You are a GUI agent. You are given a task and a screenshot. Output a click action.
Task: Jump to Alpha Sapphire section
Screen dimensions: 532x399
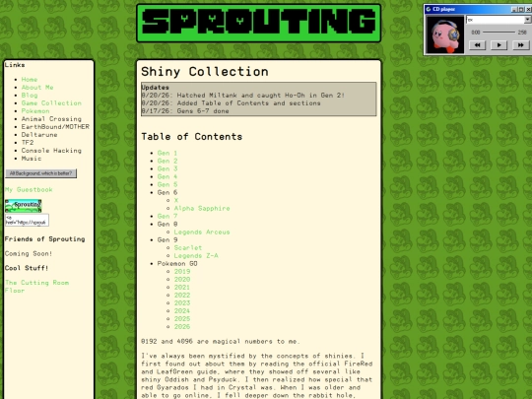pos(202,208)
